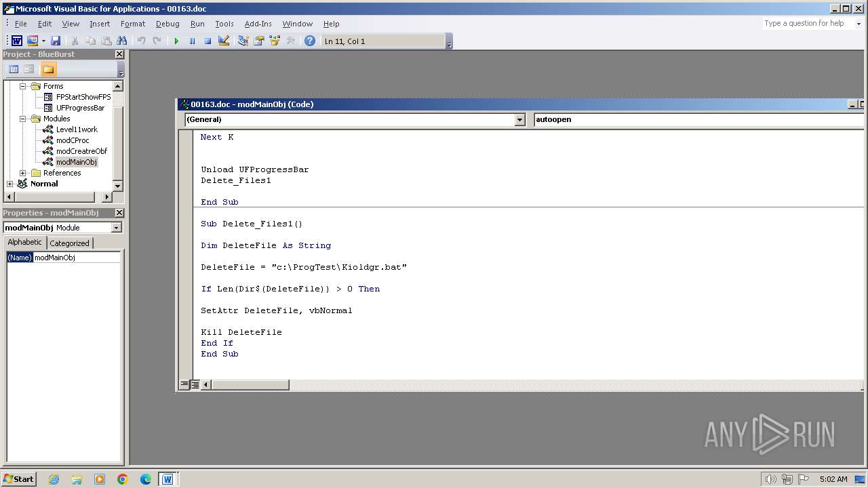Expand the References folder node
868x488 pixels.
click(x=22, y=173)
